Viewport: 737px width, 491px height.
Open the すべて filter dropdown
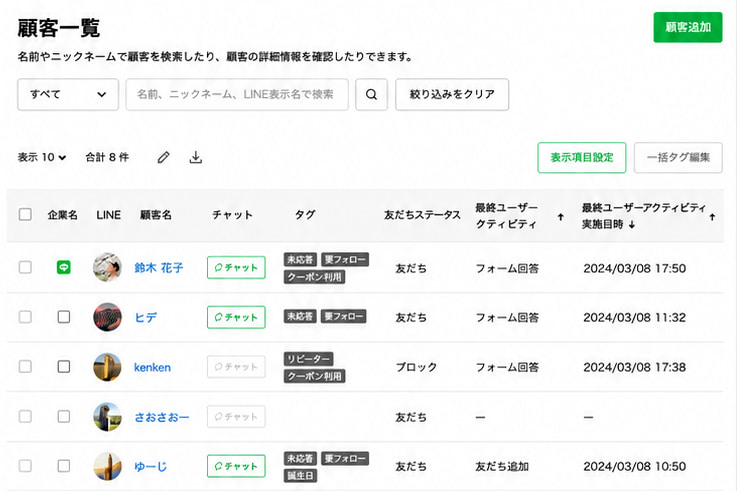68,94
